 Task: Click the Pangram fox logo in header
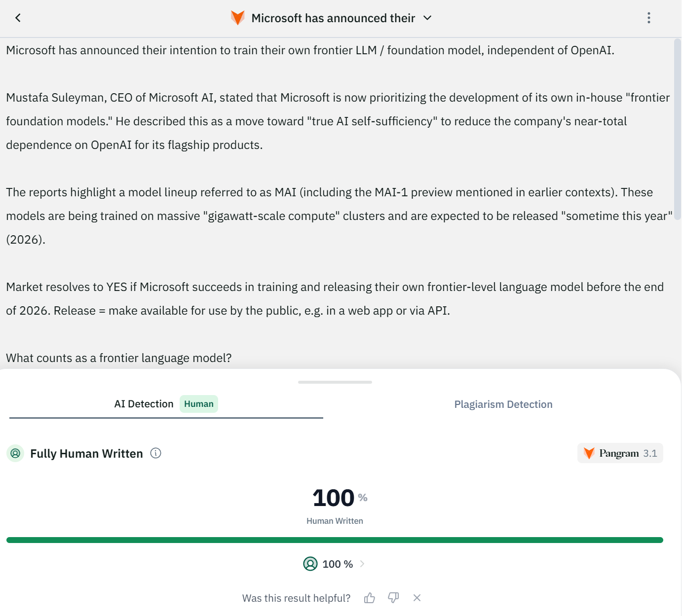[237, 18]
